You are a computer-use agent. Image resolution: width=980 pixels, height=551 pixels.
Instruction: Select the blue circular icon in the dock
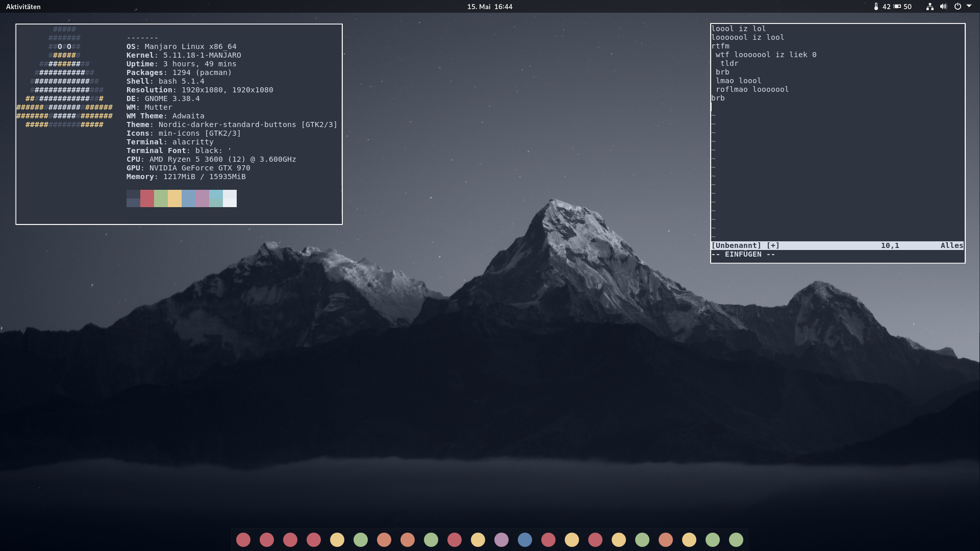tap(524, 539)
